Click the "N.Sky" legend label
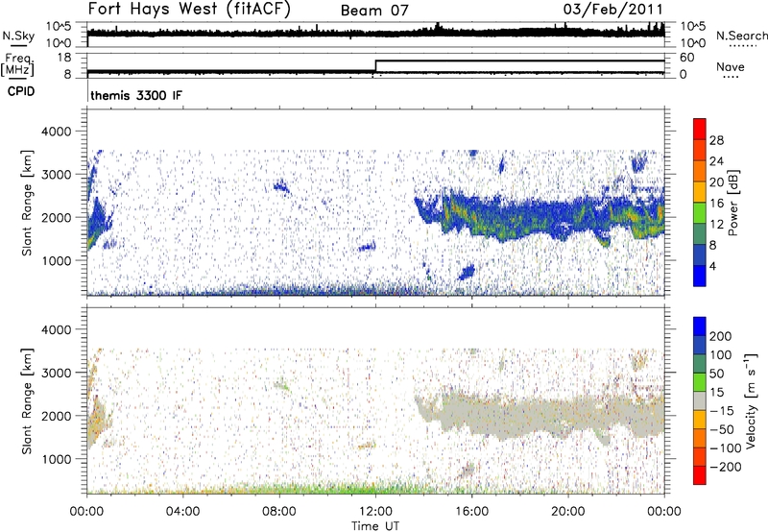This screenshot has width=768, height=532. coord(18,36)
